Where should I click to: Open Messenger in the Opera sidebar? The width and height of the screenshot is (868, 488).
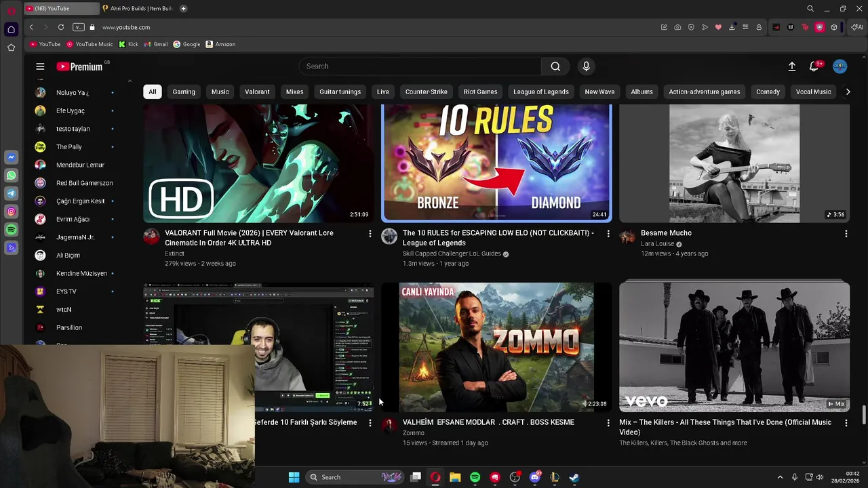tap(11, 157)
